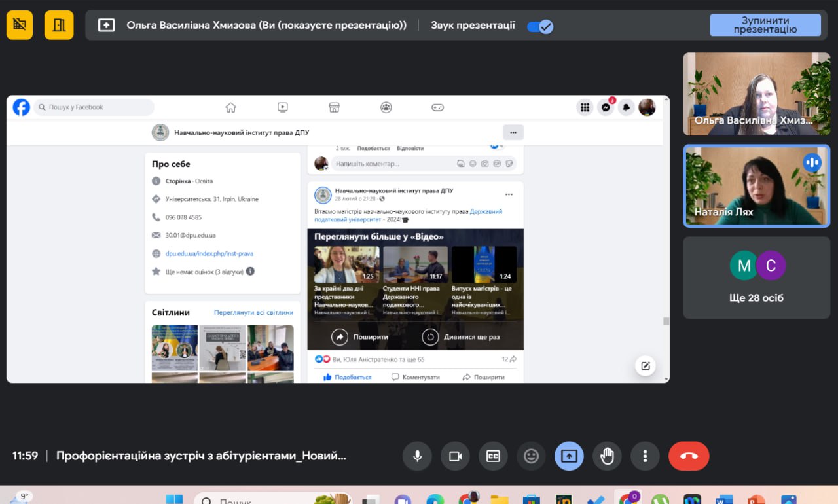Open the page options three-dot menu
This screenshot has height=504, width=838.
[x=513, y=132]
